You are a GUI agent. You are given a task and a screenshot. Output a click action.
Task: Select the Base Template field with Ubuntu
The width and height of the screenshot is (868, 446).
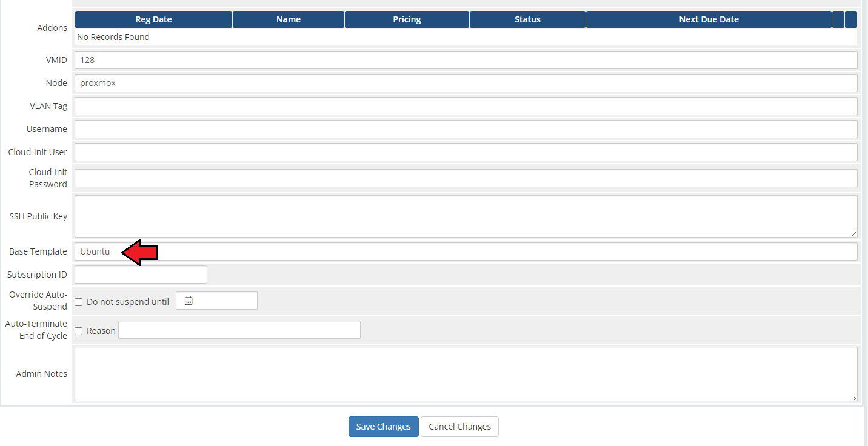pyautogui.click(x=466, y=251)
